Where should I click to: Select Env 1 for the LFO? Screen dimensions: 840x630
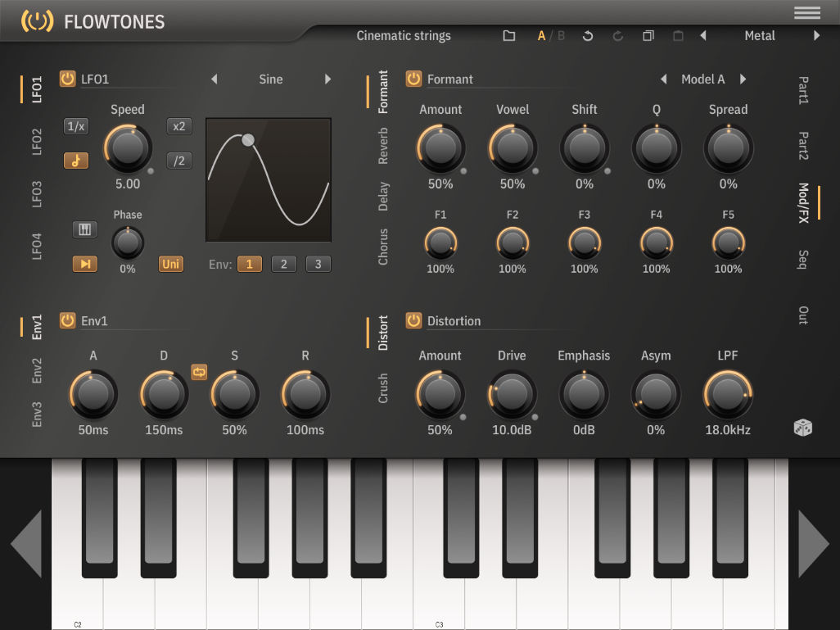[250, 264]
